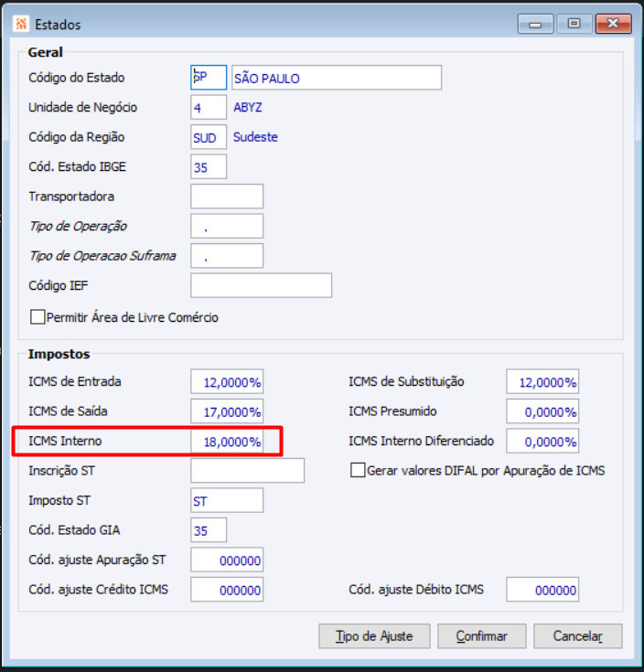This screenshot has height=672, width=644.
Task: Select the ICMS de Substituição field
Action: (542, 382)
